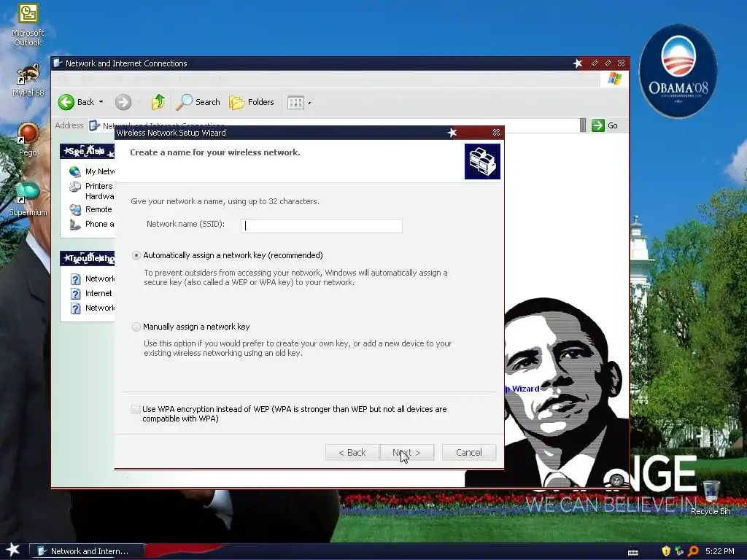Viewport: 747px width, 560px height.
Task: Click the address bar folder icon
Action: click(94, 125)
